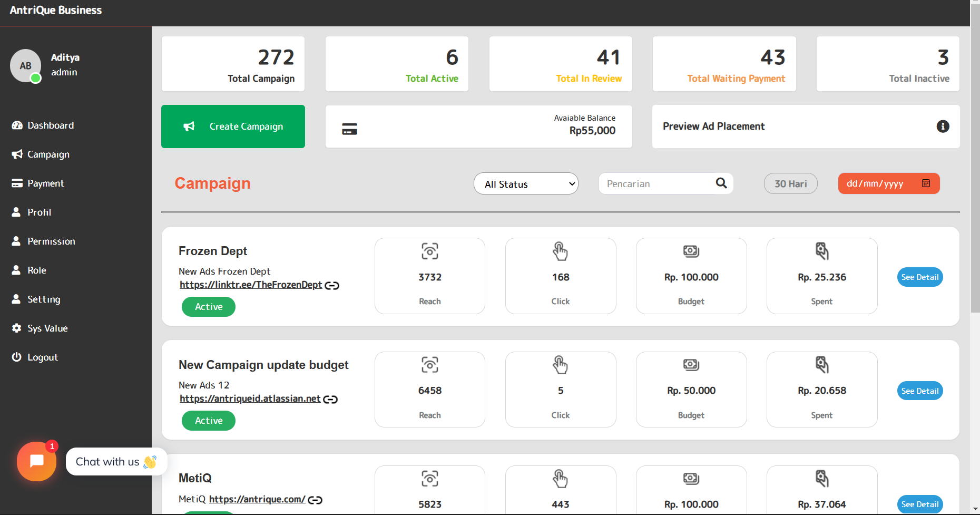Screen dimensions: 980x515
Task: Go to Payment in the sidebar
Action: 45,183
